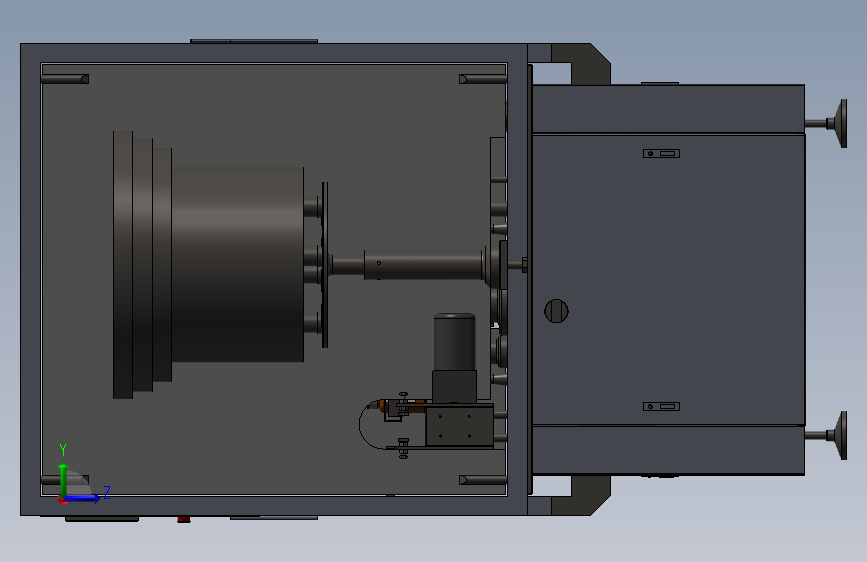Select the bottom-right corner rod inside the enclosure
Screen dimensions: 867x562
pos(483,480)
